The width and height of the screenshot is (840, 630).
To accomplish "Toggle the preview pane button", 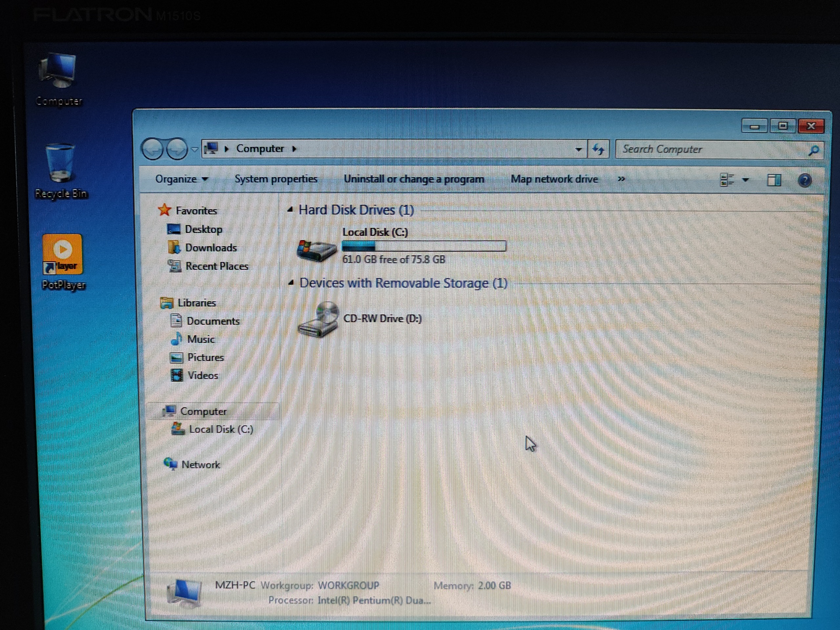I will pos(774,180).
